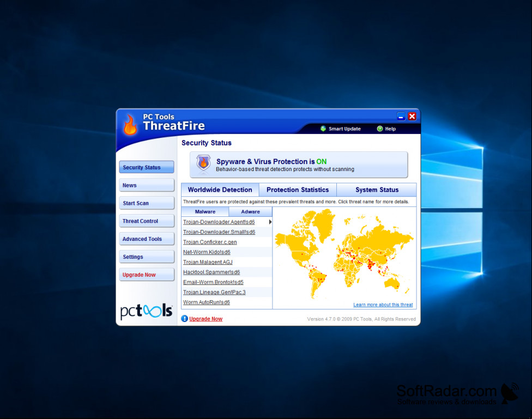Click the shield icon beside protection status
This screenshot has width=532, height=419.
[x=203, y=163]
